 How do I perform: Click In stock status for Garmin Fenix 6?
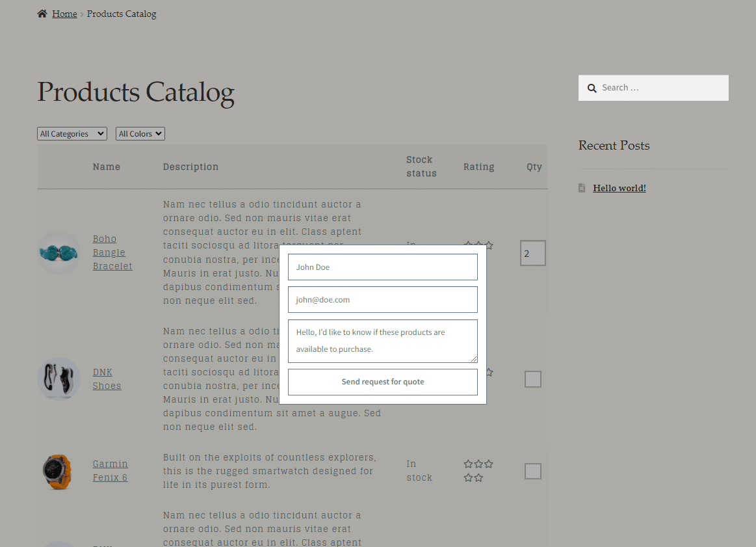(x=419, y=470)
